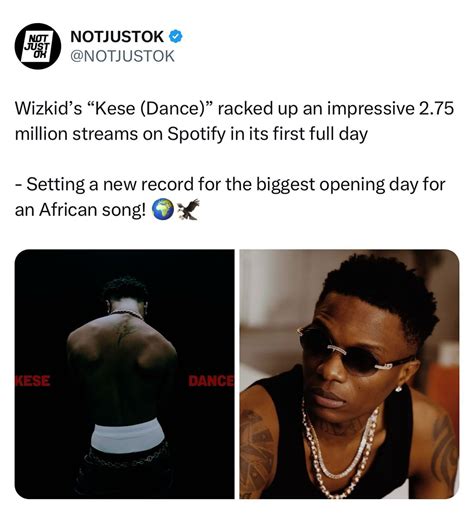Viewport: 474px width, 523px height.
Task: Click the back tattoo on cover art
Action: [x=124, y=329]
